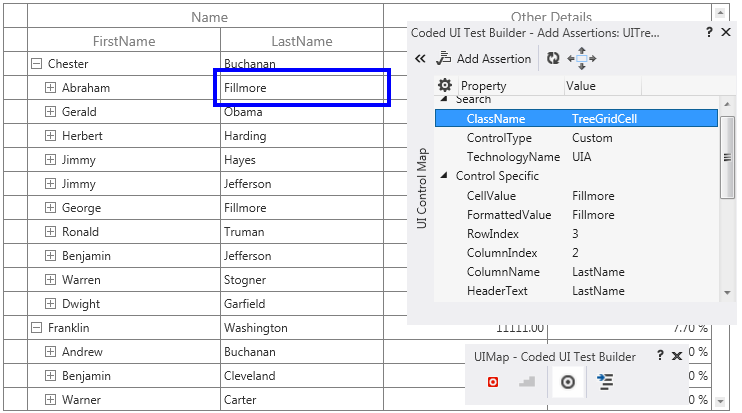Click the crosshair target icon in UIMap
The height and width of the screenshot is (413, 742).
(x=568, y=382)
